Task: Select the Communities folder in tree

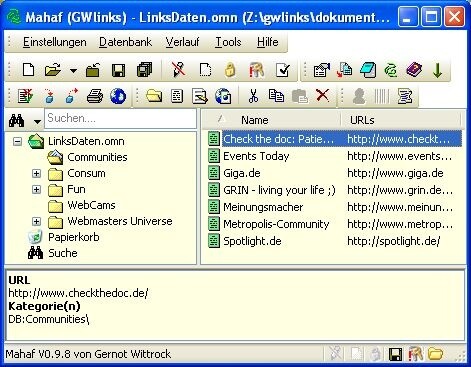Action: (x=97, y=157)
